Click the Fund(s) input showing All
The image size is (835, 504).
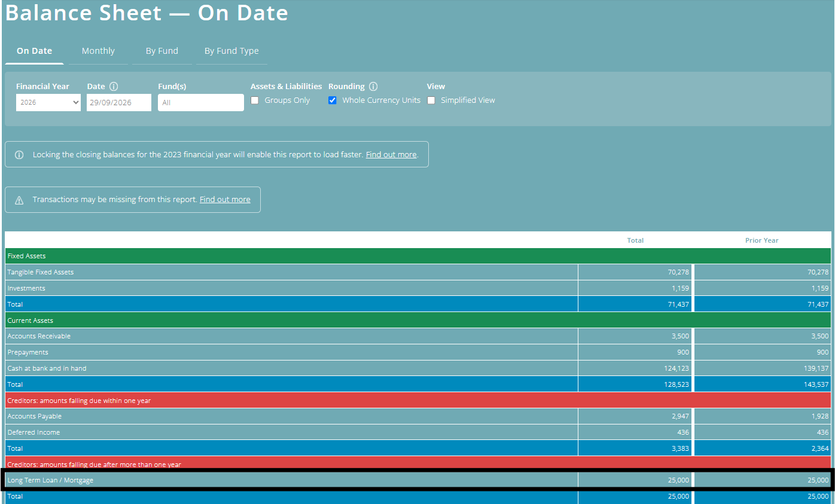point(201,102)
